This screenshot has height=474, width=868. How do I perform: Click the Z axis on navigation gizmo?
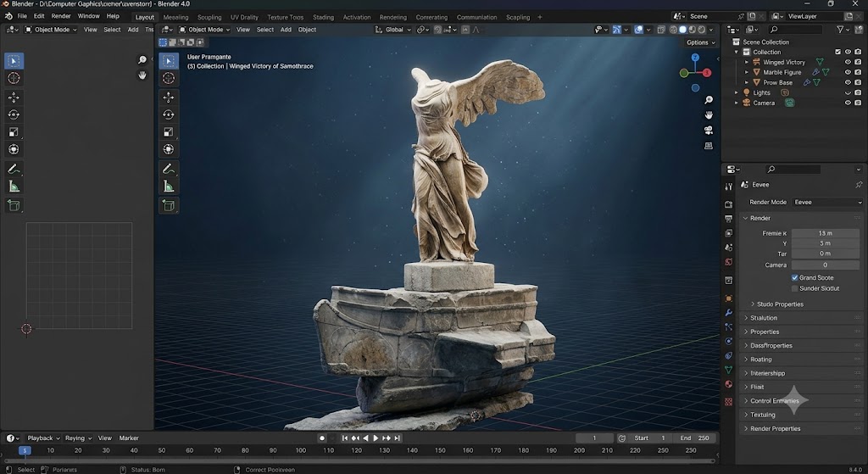pos(695,57)
